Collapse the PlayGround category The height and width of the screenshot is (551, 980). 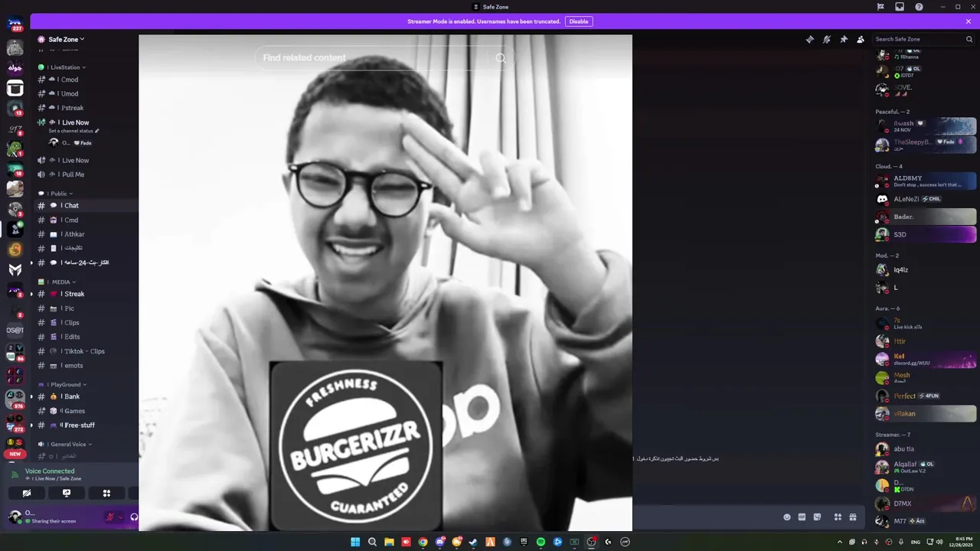66,384
